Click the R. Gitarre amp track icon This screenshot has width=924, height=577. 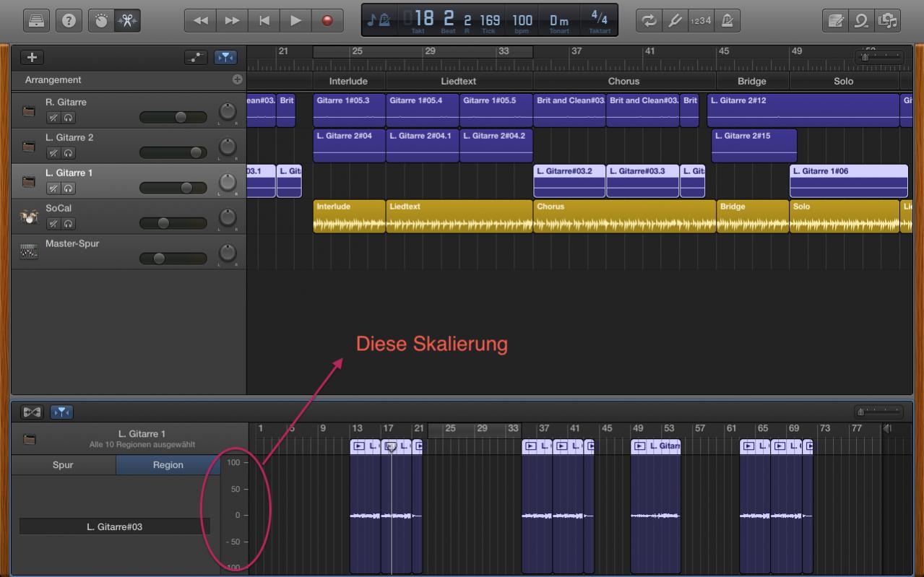point(29,111)
